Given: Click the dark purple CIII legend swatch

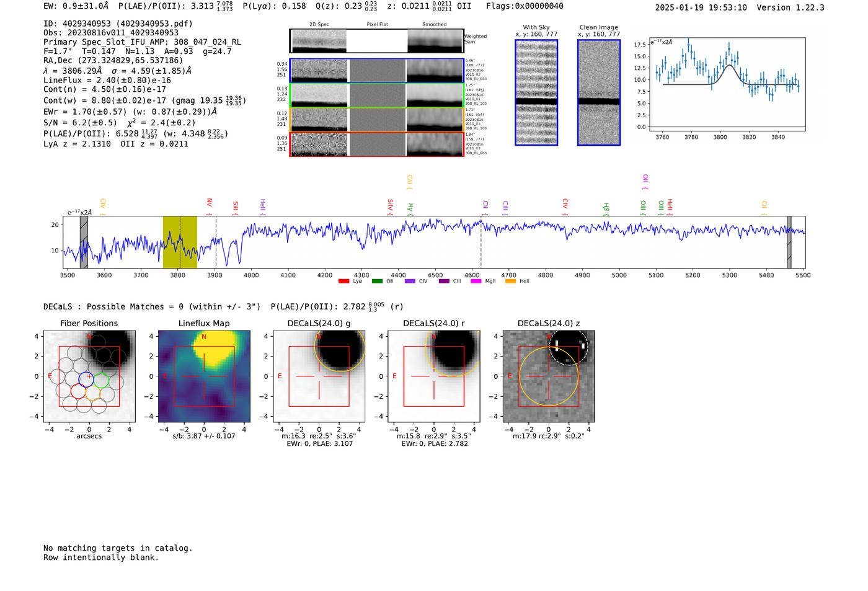Looking at the screenshot, I should pos(444,282).
